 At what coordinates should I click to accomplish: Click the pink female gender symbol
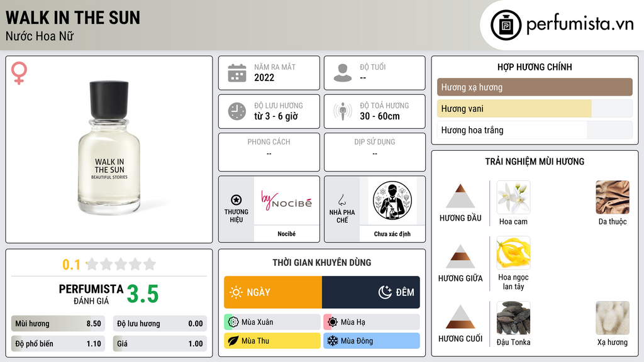click(x=19, y=73)
